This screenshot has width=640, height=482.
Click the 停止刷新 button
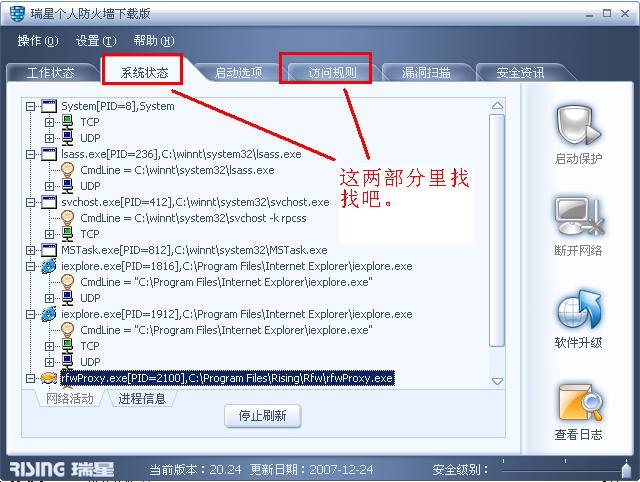262,416
